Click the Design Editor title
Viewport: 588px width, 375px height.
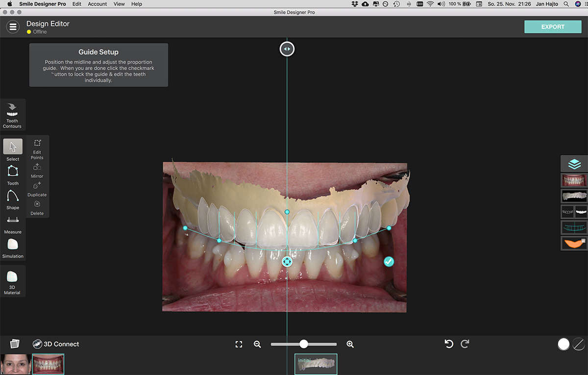[x=48, y=24]
